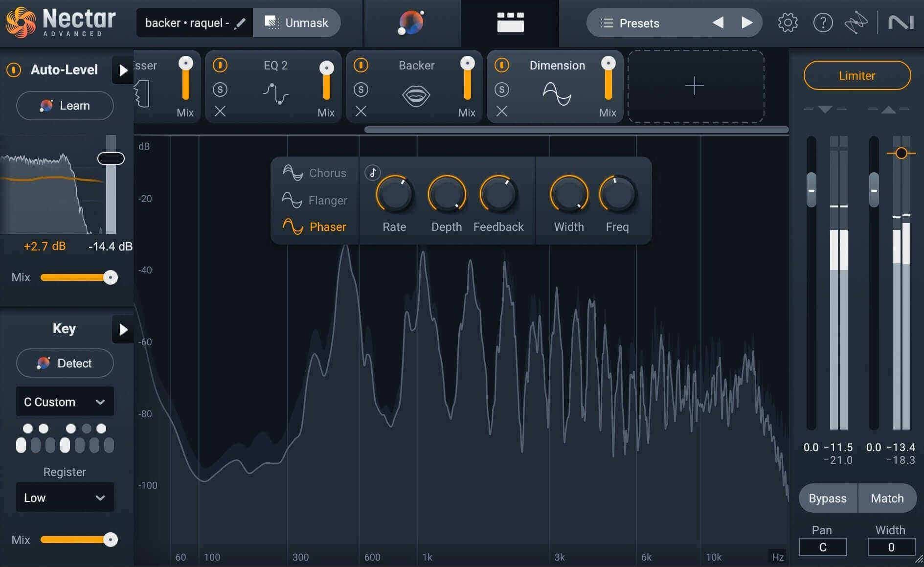Click the limiter threshold handle on output meter
Image resolution: width=924 pixels, height=567 pixels.
tap(901, 153)
